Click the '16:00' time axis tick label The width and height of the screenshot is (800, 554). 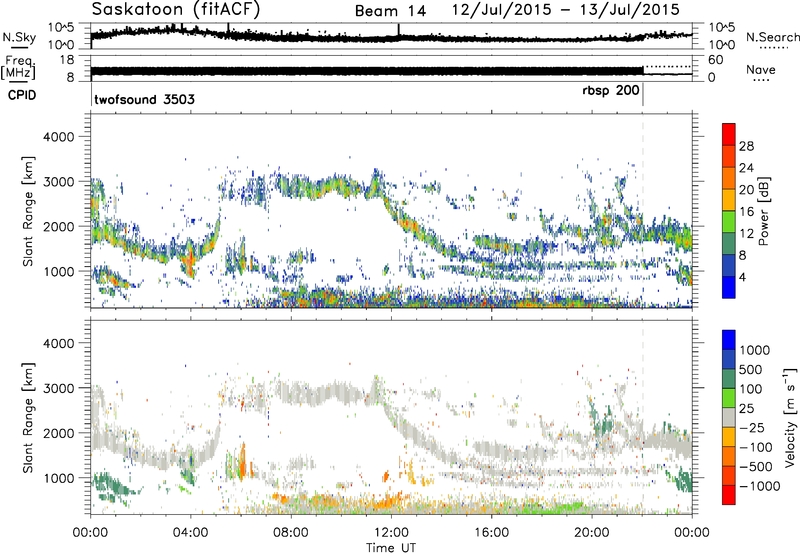[491, 533]
